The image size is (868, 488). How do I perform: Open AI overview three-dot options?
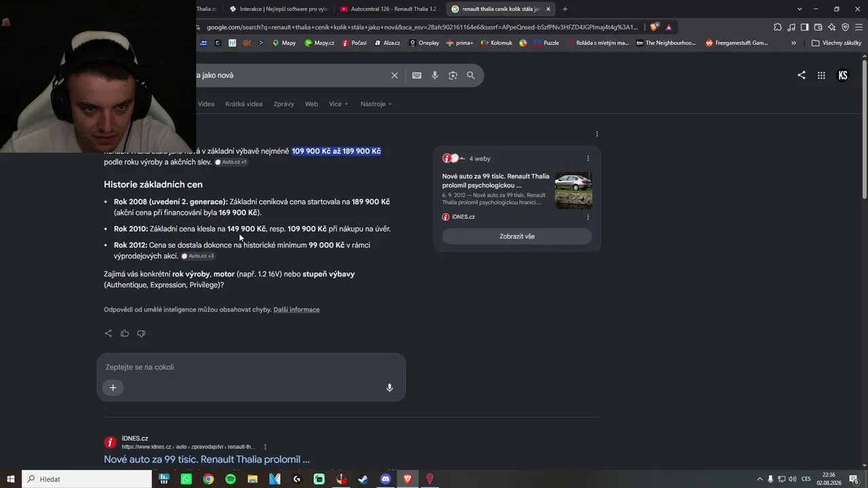click(597, 134)
